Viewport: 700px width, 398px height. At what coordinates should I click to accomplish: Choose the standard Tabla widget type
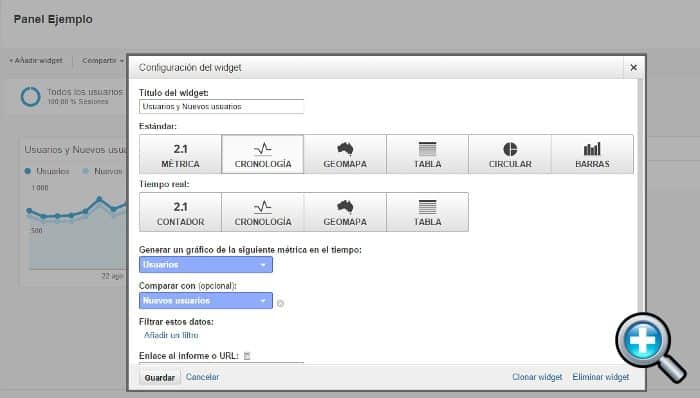click(427, 154)
